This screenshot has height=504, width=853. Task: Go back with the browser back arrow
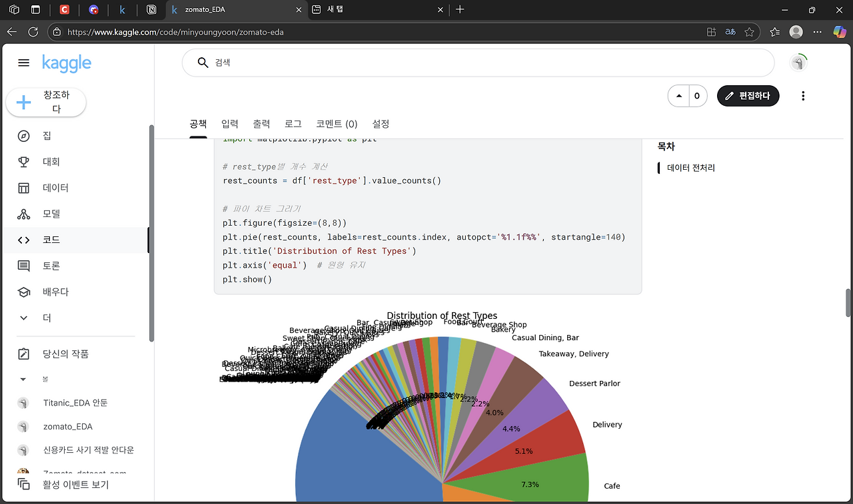pos(12,31)
